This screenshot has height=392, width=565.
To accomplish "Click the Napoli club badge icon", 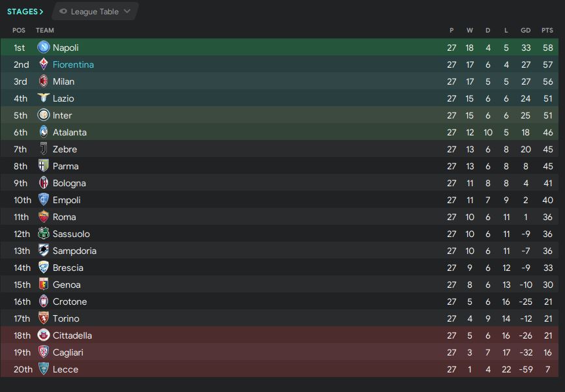I will click(x=44, y=48).
